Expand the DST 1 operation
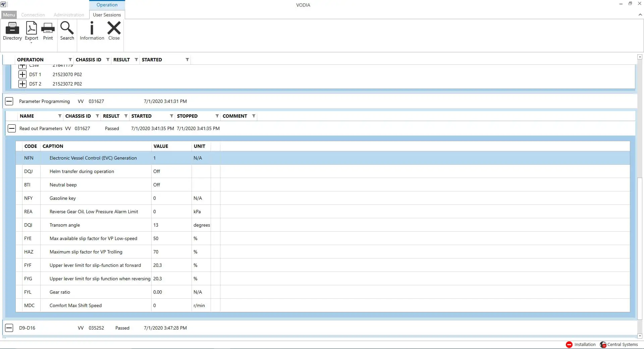The height and width of the screenshot is (349, 644). (x=22, y=74)
